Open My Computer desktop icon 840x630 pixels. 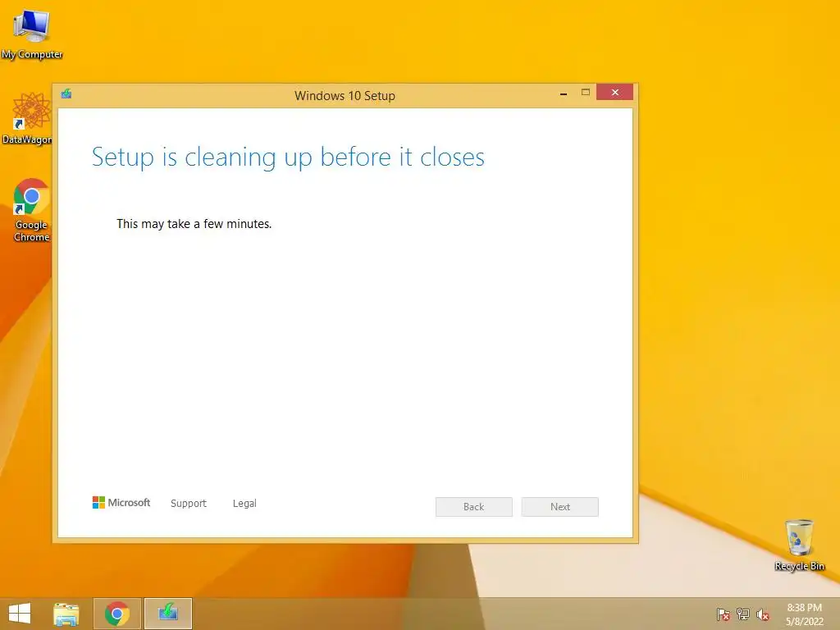(x=32, y=33)
